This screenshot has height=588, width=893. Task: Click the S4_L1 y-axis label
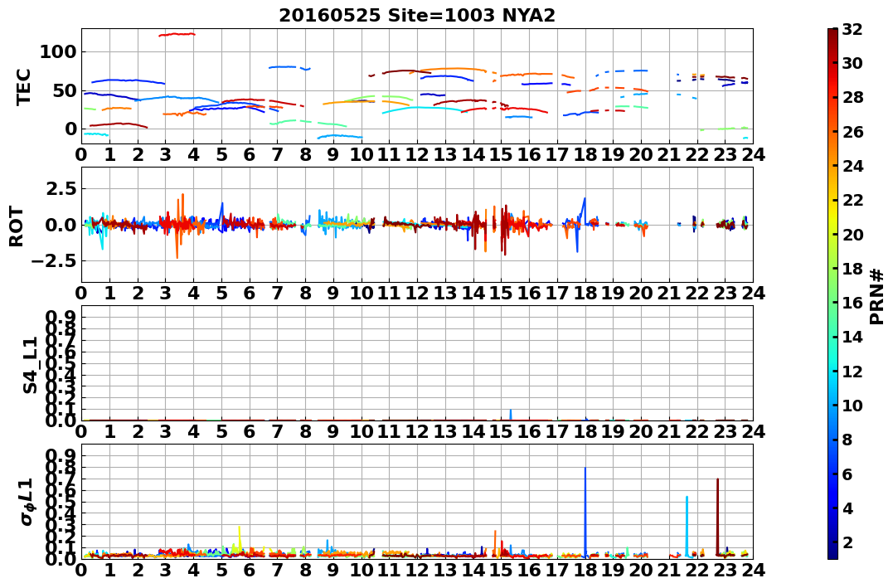[x=30, y=365]
